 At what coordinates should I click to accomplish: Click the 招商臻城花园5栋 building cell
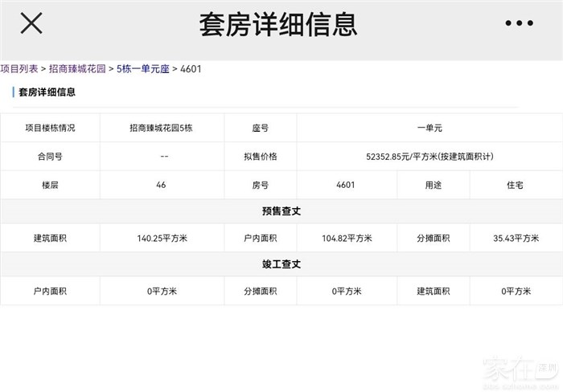click(163, 129)
